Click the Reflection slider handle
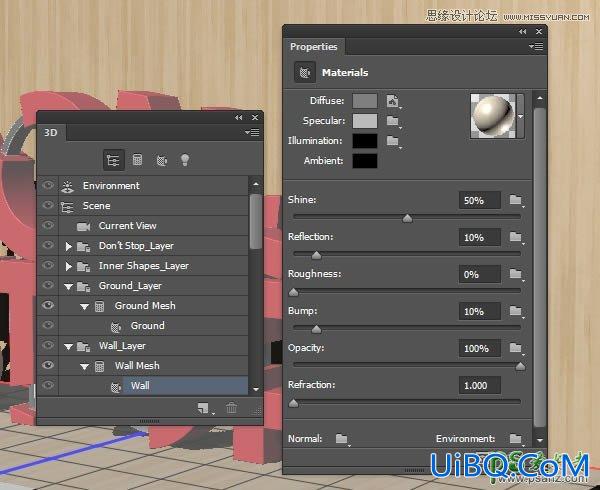Screen dimensions: 600x490 [316, 255]
